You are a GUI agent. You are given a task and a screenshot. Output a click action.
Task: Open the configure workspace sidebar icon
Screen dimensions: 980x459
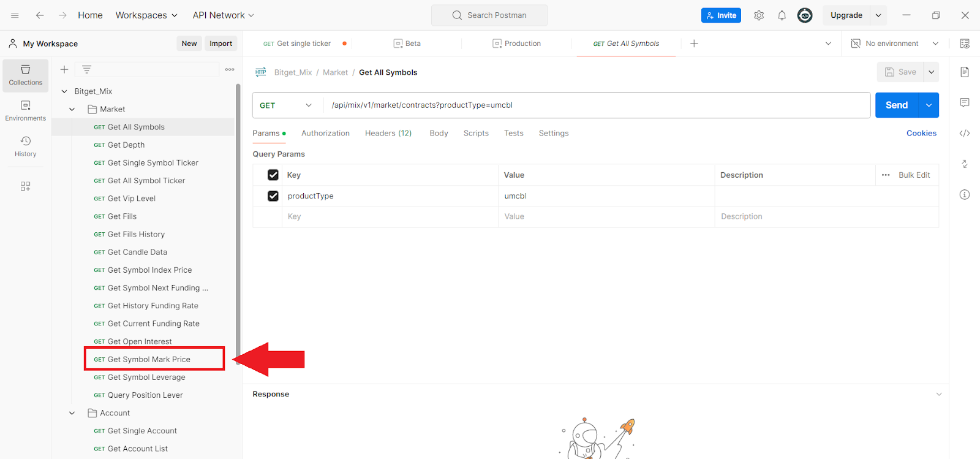(x=26, y=186)
